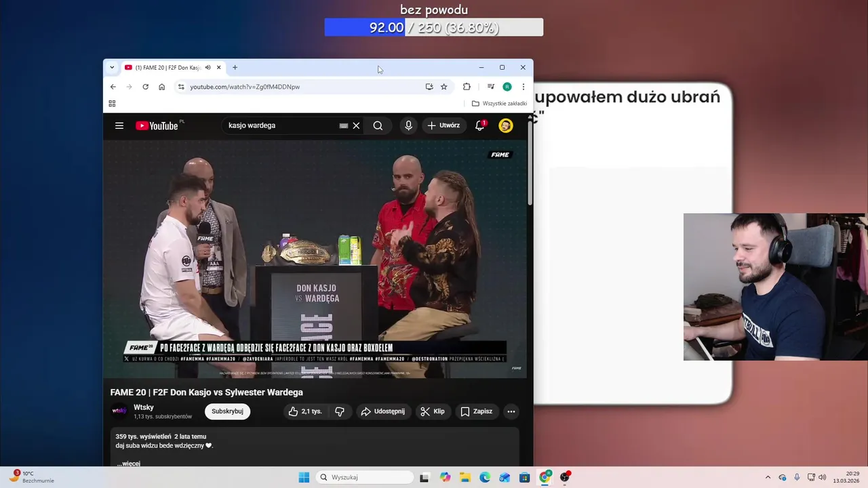
Task: Open more video actions menu
Action: (511, 411)
